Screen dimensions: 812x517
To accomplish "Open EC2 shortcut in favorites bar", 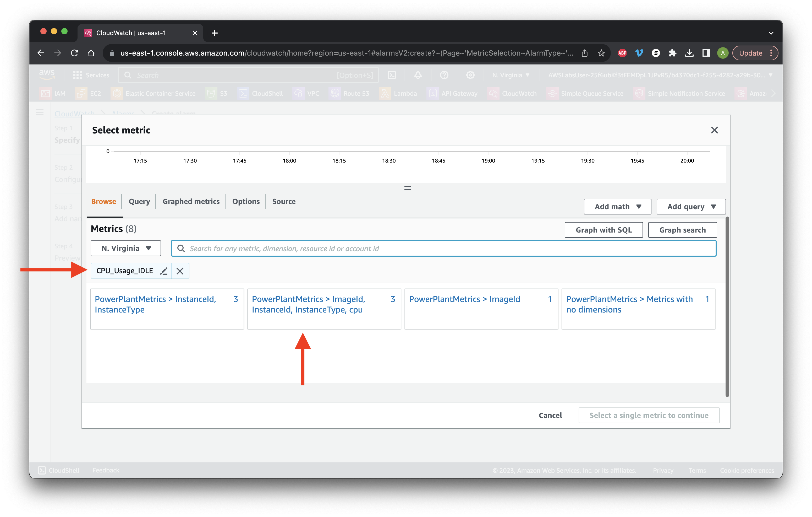I will [x=88, y=94].
